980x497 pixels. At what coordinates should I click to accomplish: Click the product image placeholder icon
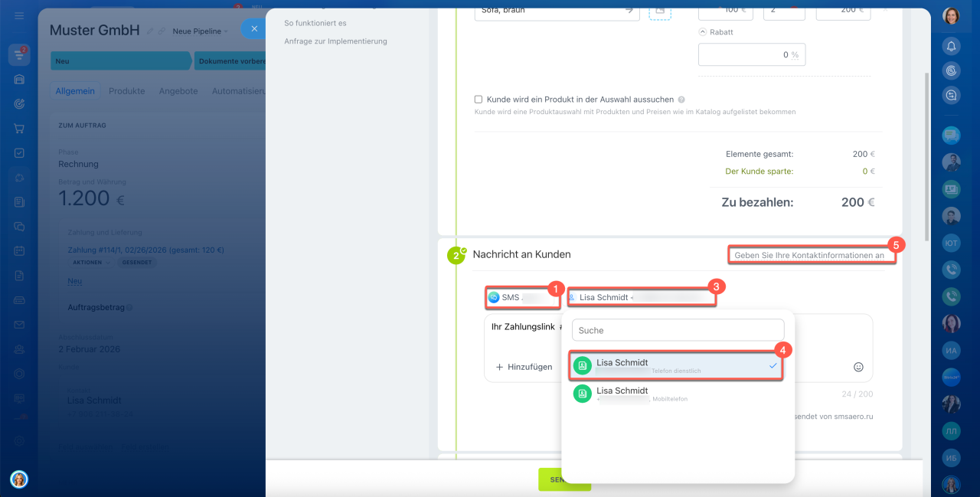(x=660, y=10)
